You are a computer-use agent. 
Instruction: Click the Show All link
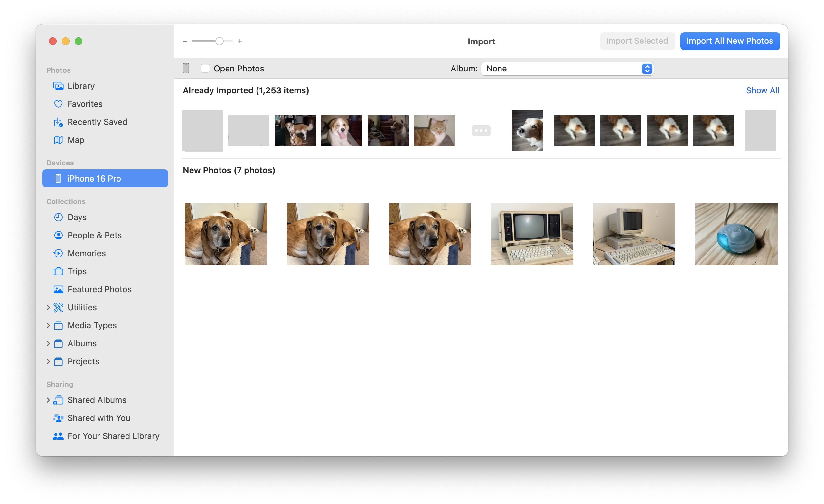click(x=762, y=91)
